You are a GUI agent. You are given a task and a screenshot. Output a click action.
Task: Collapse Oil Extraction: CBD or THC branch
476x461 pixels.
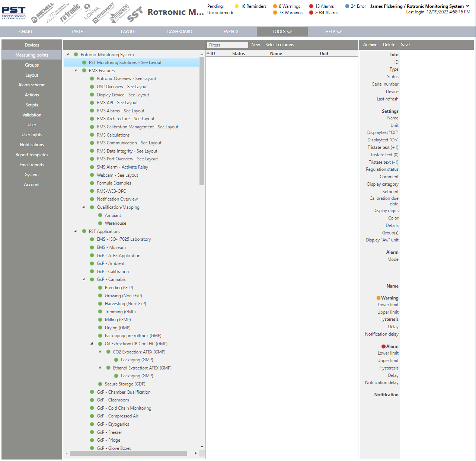click(92, 343)
